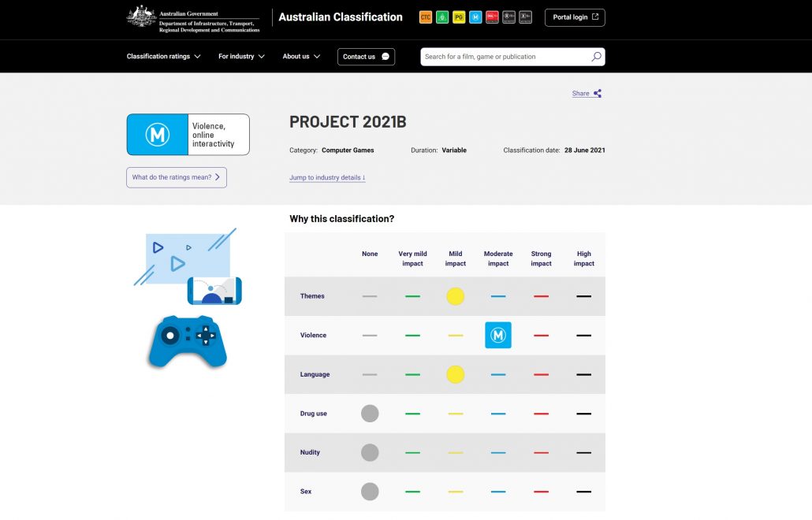Viewport: 812px width, 520px height.
Task: Click the Variable duration value
Action: [x=454, y=150]
